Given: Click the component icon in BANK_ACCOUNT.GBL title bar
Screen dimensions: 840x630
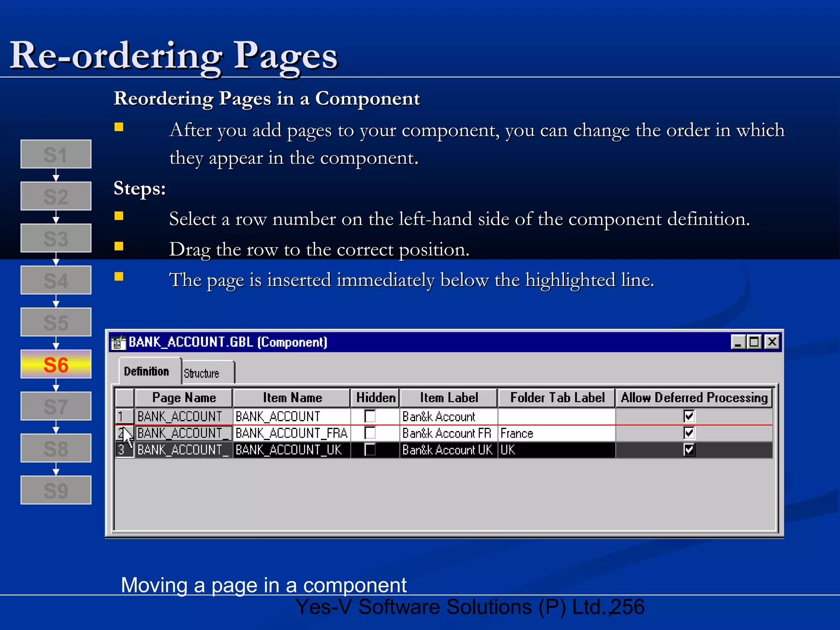Looking at the screenshot, I should (x=119, y=342).
